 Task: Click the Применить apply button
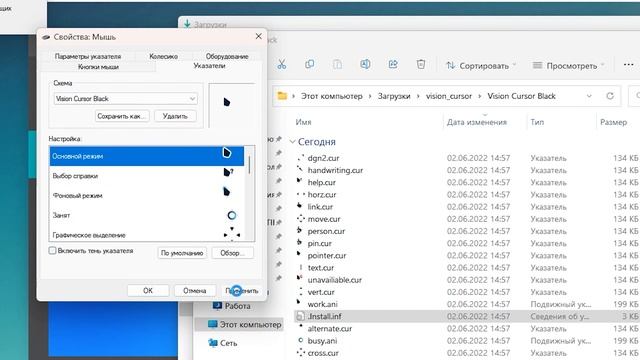tap(242, 291)
